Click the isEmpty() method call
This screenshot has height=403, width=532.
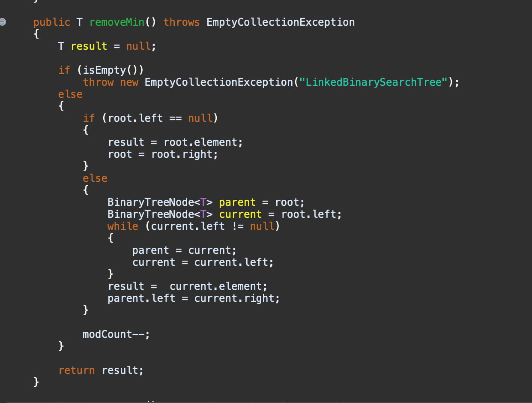[111, 70]
